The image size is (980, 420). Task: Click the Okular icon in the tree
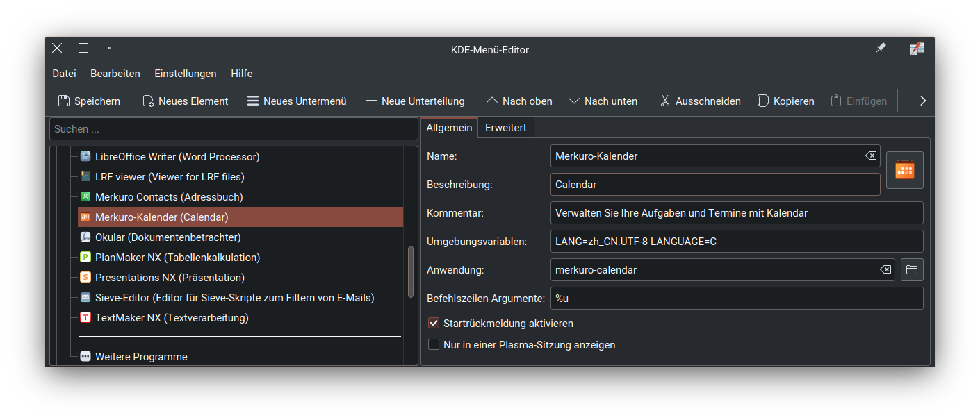[x=85, y=237]
